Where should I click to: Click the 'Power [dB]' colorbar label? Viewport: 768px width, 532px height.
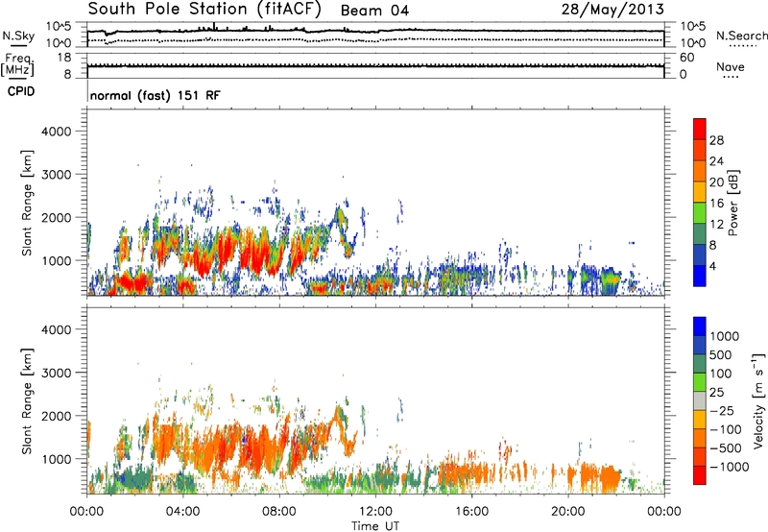pos(732,203)
